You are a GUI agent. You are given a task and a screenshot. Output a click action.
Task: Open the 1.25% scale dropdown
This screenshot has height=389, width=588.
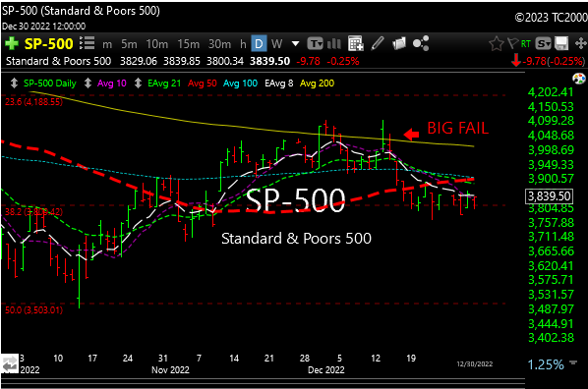(x=573, y=362)
